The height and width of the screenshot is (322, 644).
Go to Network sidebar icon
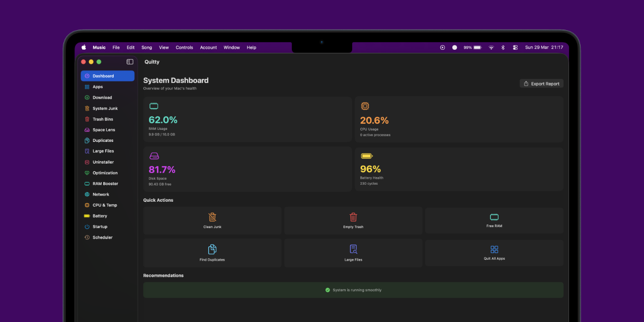pyautogui.click(x=87, y=194)
